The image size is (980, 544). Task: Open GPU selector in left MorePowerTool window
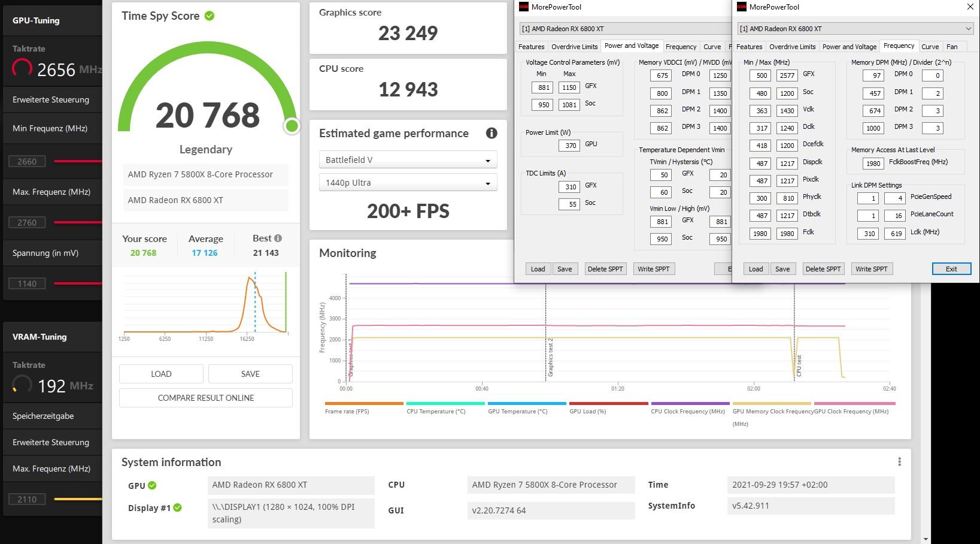pyautogui.click(x=625, y=28)
